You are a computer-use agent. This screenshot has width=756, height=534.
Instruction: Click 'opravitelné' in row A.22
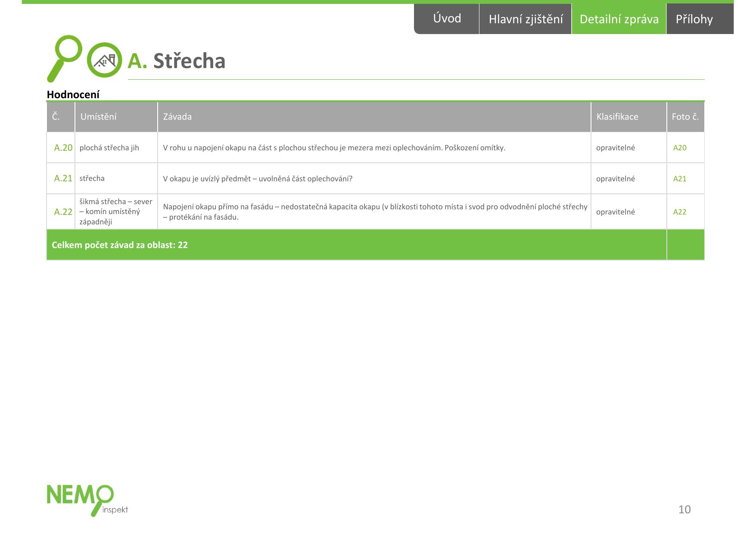pos(616,212)
